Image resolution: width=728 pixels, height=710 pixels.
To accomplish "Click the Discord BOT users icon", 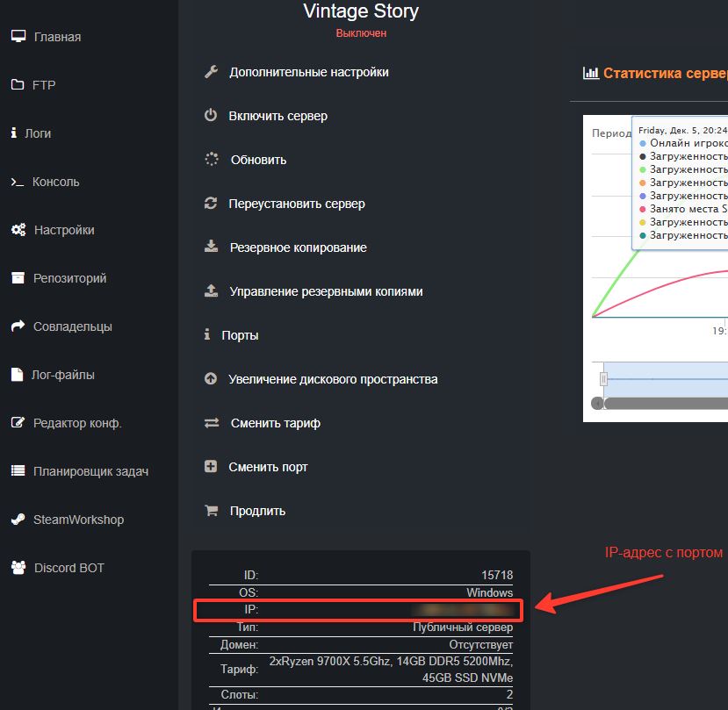I will (18, 568).
